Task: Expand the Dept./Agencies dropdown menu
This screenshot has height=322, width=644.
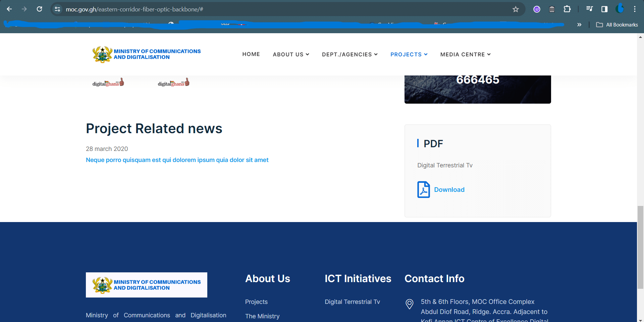Action: click(350, 54)
